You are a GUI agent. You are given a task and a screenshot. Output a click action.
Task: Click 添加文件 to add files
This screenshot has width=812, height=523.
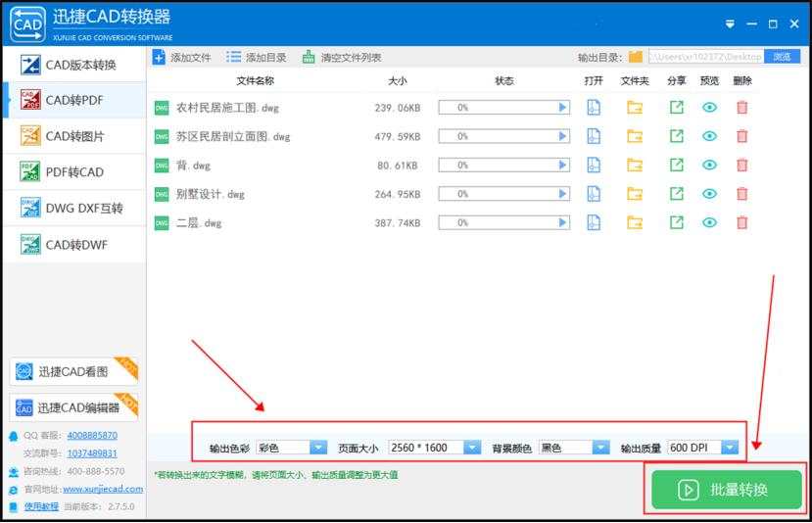click(182, 57)
